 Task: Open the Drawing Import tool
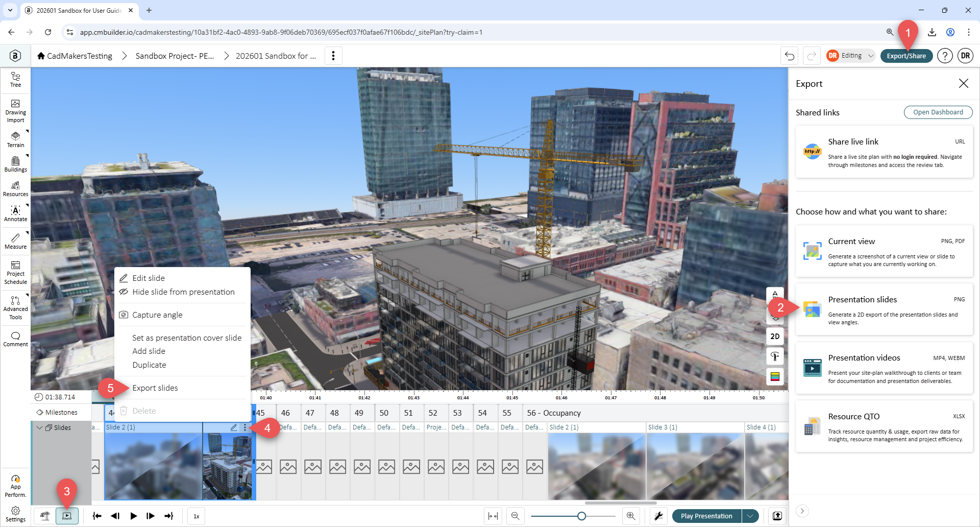[15, 111]
